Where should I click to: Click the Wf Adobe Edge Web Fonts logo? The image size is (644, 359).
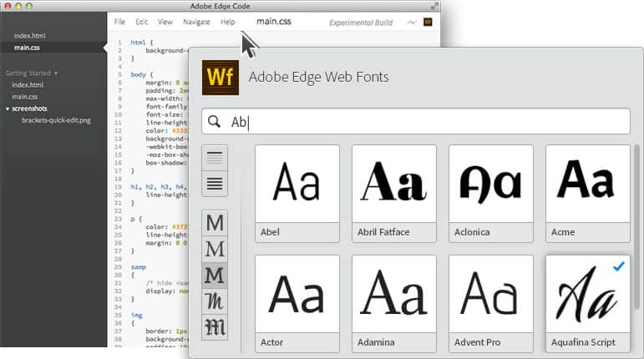[221, 78]
